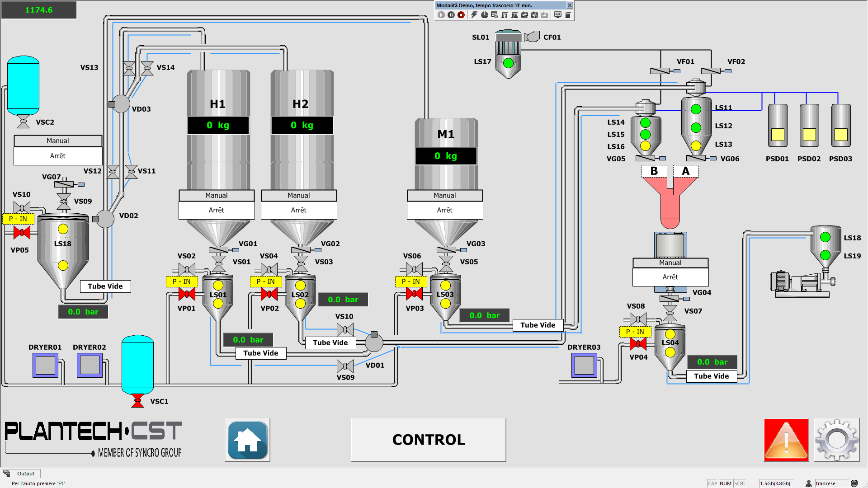Image resolution: width=868 pixels, height=488 pixels.
Task: Toggle the VP04 red valve
Action: 638,344
